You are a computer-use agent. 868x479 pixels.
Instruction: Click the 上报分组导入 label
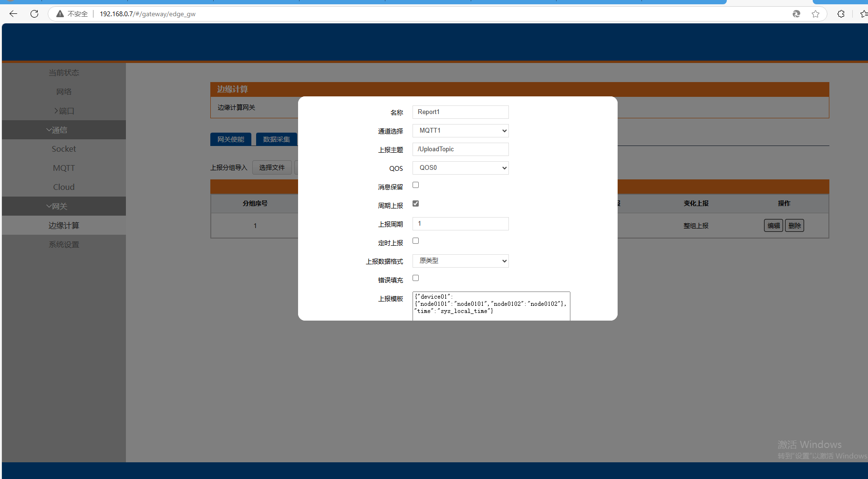tap(229, 167)
